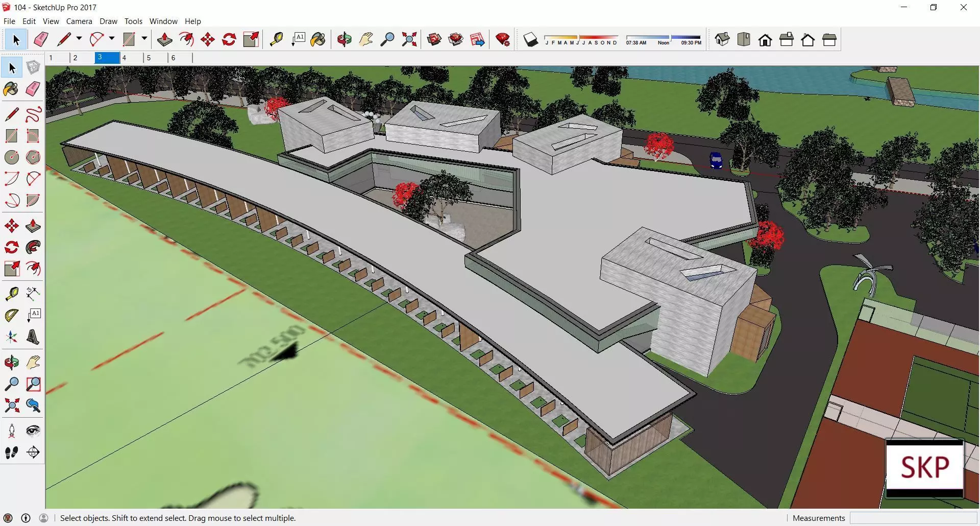
Task: Open the Camera menu
Action: point(79,21)
